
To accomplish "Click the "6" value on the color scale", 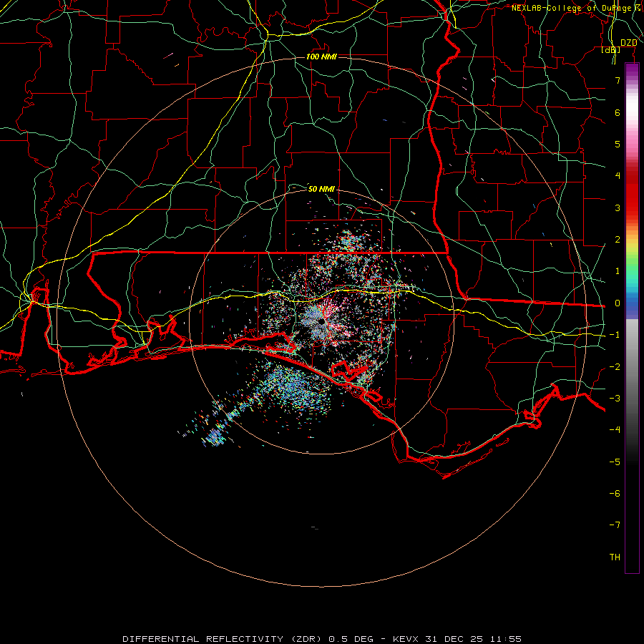I will pos(618,112).
